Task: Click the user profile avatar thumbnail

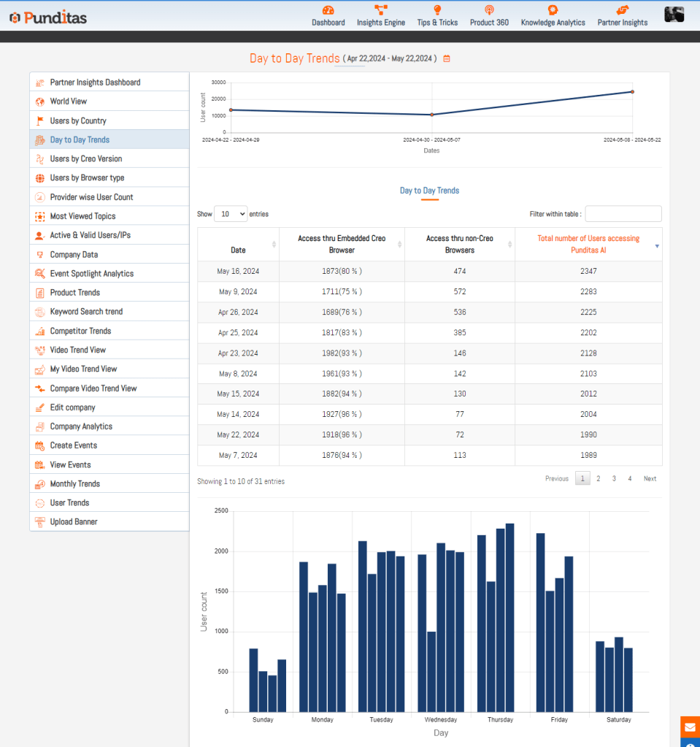Action: 674,15
